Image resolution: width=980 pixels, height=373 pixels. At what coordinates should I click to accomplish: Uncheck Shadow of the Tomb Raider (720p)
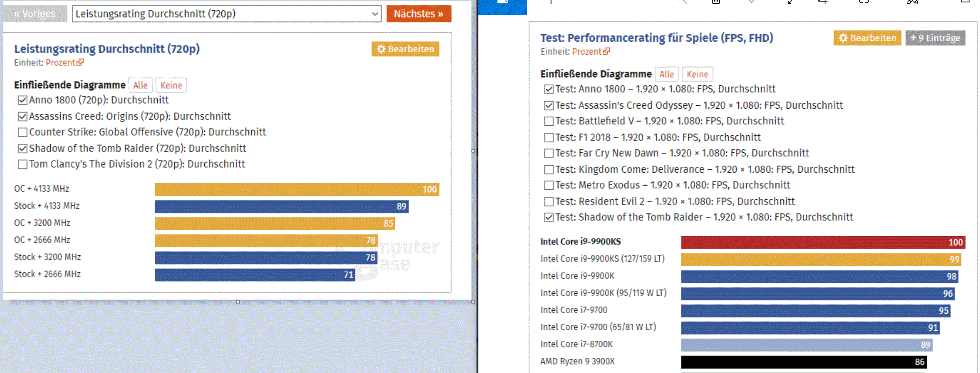click(22, 149)
